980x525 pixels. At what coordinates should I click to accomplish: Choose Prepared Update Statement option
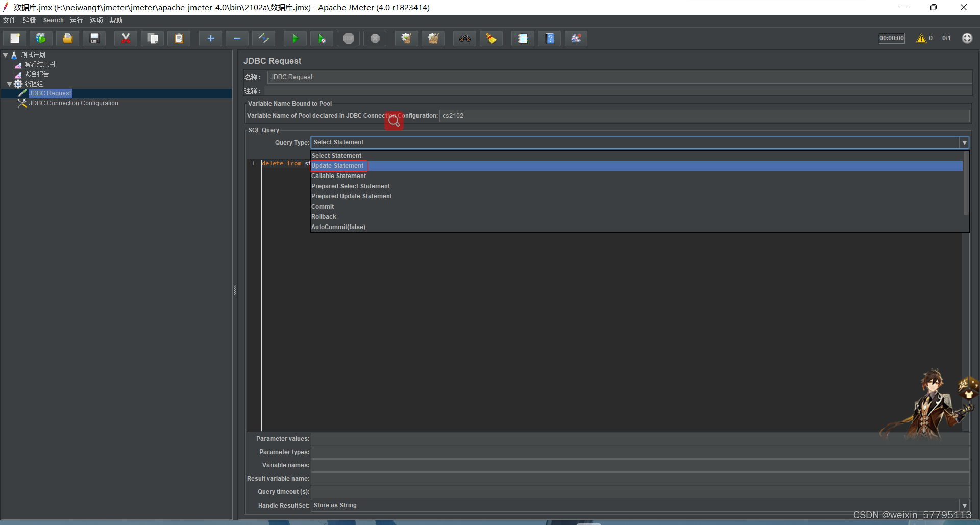coord(636,196)
